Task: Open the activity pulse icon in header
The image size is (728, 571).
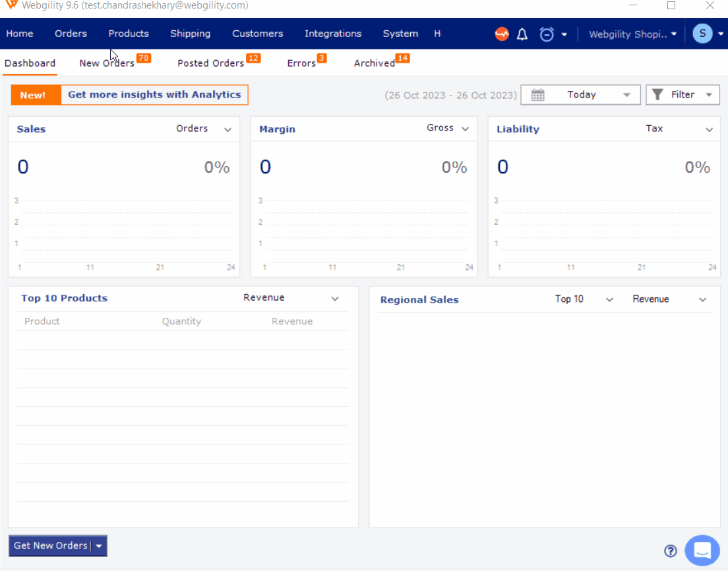Action: coord(502,34)
